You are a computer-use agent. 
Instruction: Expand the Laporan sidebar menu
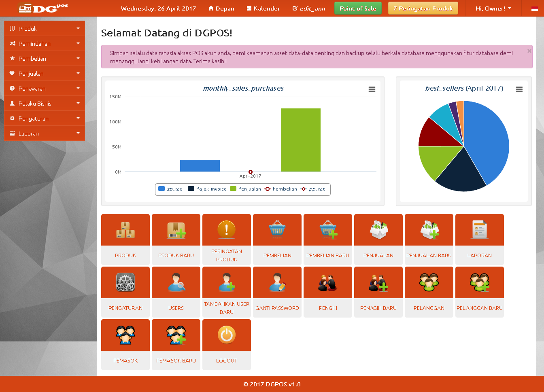[x=45, y=133]
